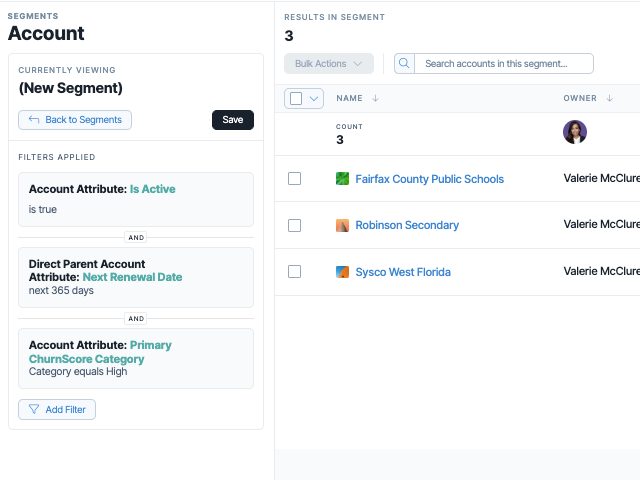Click the owner avatar photo
This screenshot has height=480, width=640.
[575, 132]
